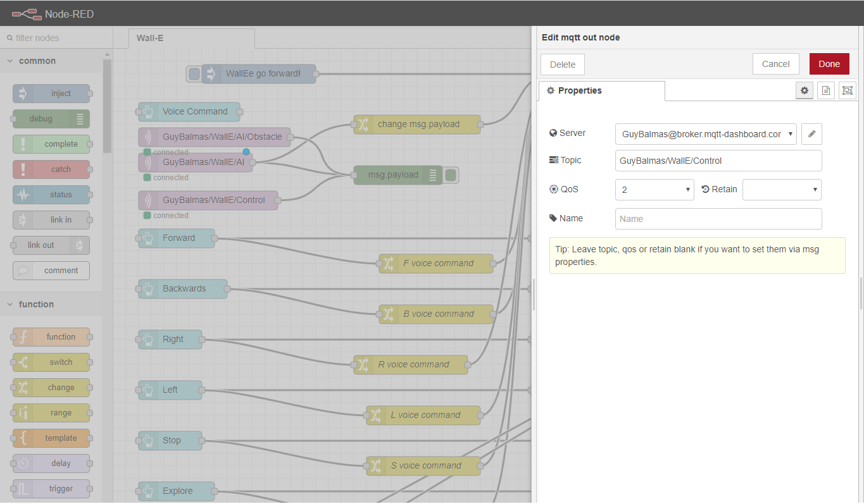Open the QoS dropdown

pos(654,190)
